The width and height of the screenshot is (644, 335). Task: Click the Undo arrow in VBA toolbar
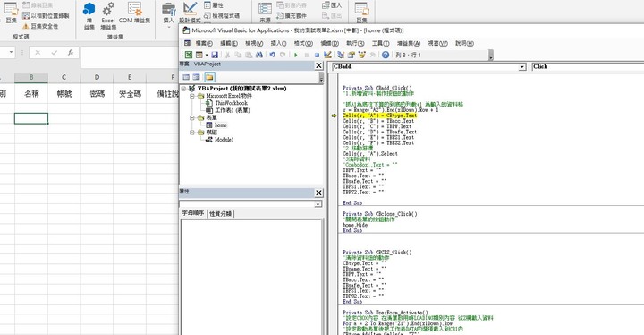click(x=272, y=55)
